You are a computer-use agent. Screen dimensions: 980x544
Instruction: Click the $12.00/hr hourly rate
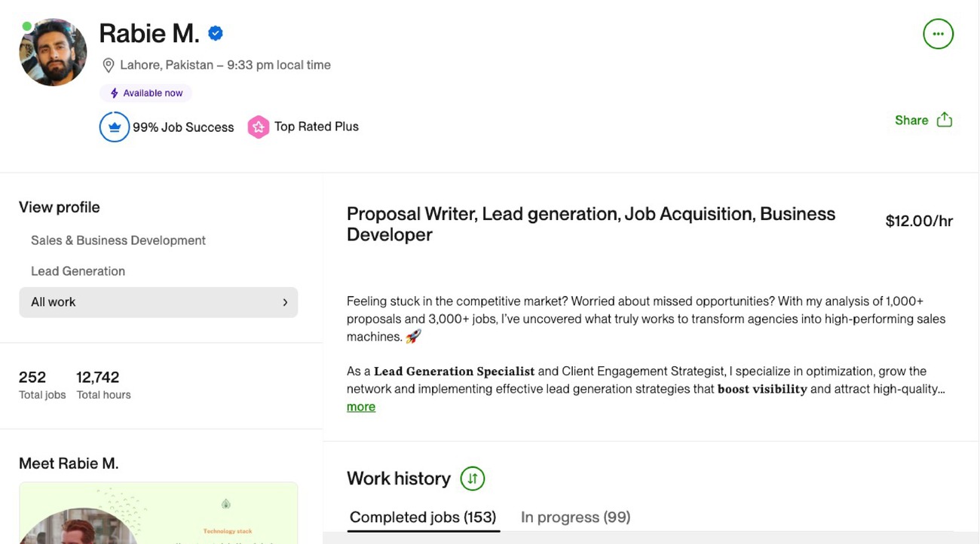pos(919,221)
